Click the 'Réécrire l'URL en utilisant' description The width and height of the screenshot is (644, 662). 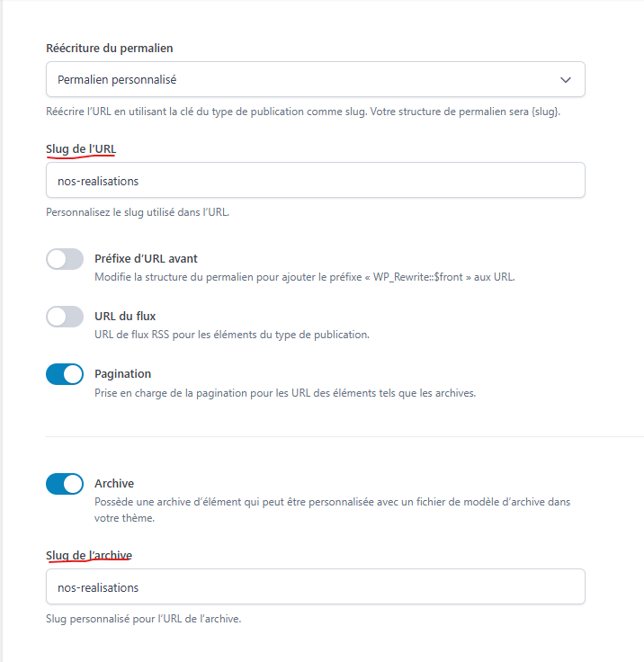[303, 112]
